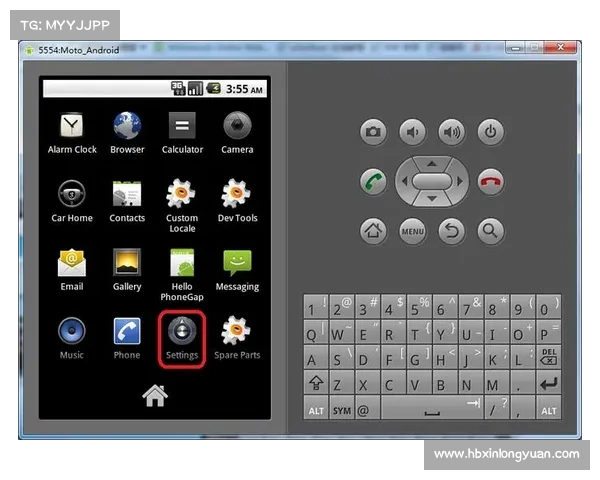Launch the Phone app
Image resolution: width=600 pixels, height=480 pixels.
127,339
